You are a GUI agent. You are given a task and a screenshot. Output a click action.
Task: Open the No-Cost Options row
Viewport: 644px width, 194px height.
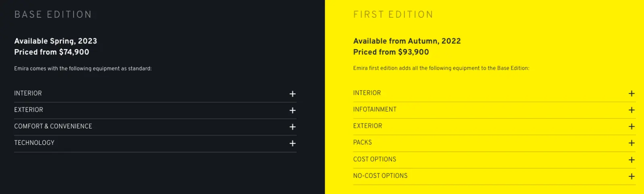pyautogui.click(x=380, y=176)
